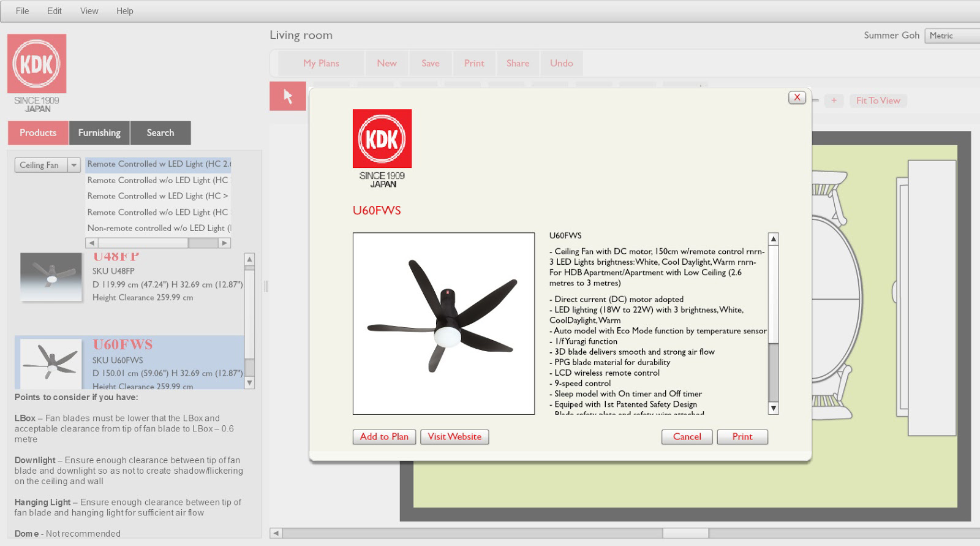Close the U60FWS product dialog
Screen dimensions: 980x546
click(x=797, y=97)
